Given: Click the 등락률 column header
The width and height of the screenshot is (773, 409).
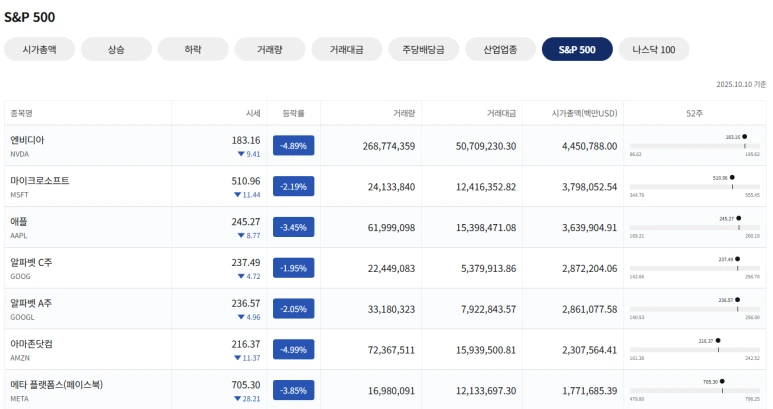Looking at the screenshot, I should (x=293, y=113).
